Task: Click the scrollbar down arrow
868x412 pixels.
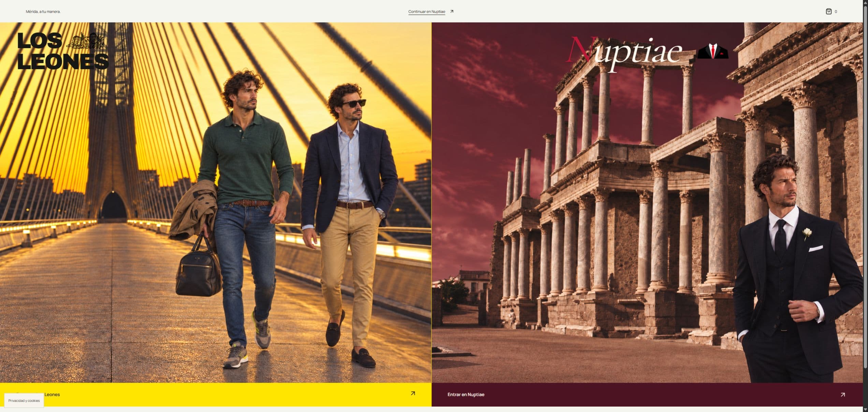Action: [865, 409]
